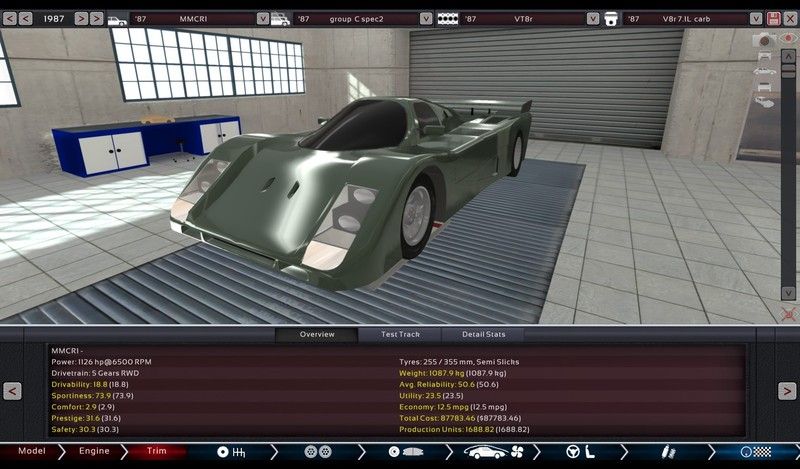
Task: Open the brakes section
Action: click(406, 452)
